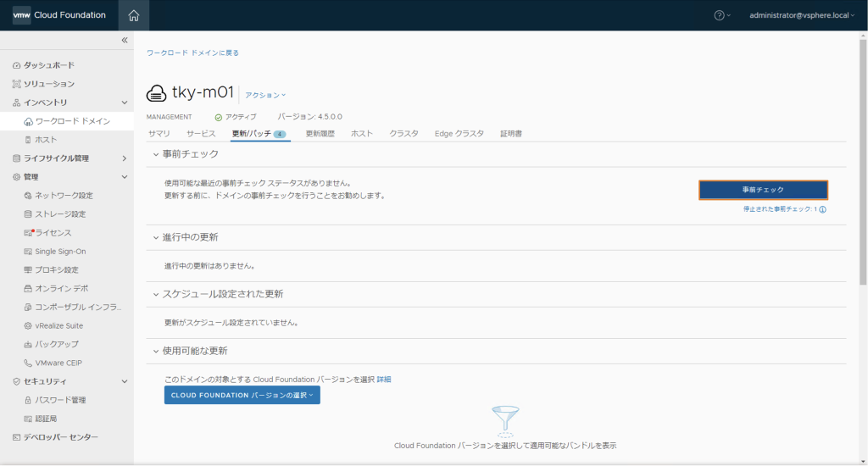Switch to the ホスト tab
Screen dimensions: 868x466
[x=362, y=133]
